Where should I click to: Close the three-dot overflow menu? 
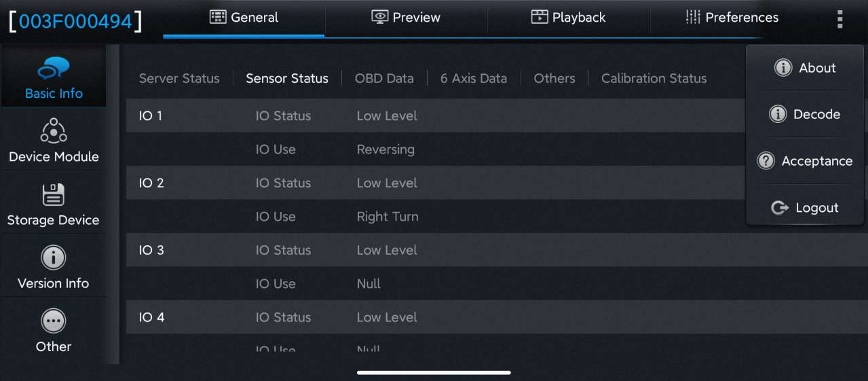coord(840,18)
